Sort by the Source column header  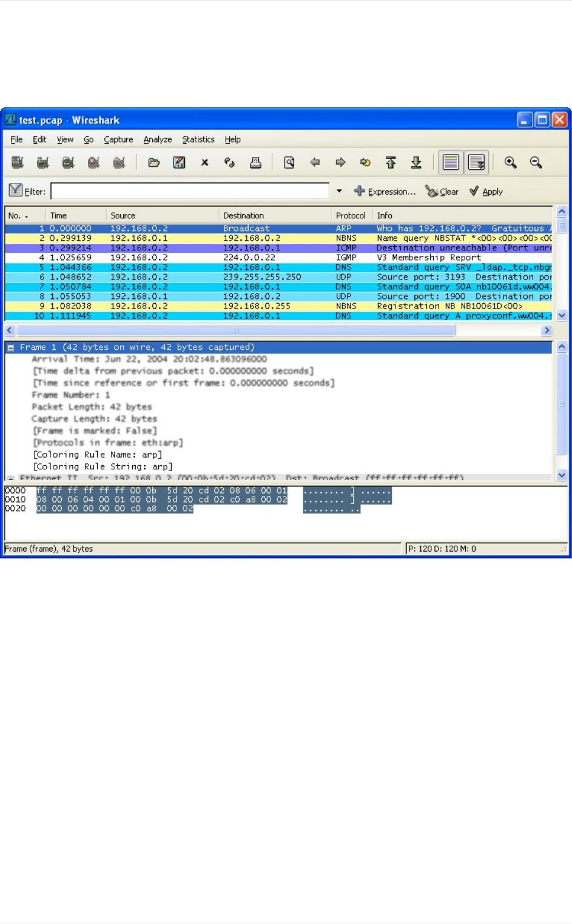pos(163,215)
